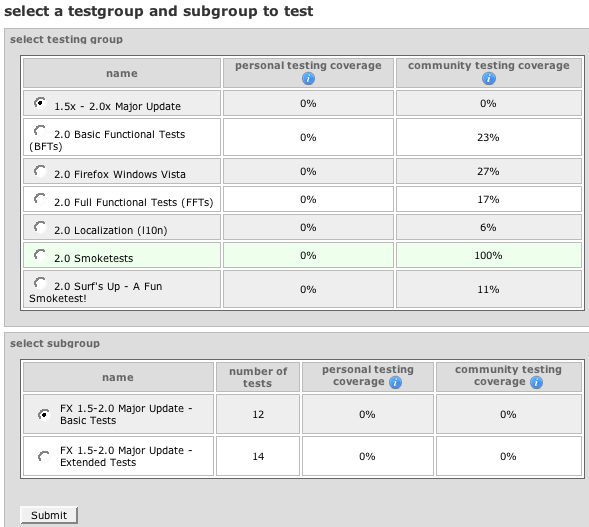Select 2.0 Basic Functional Tests (BFTs) radio

pos(40,131)
